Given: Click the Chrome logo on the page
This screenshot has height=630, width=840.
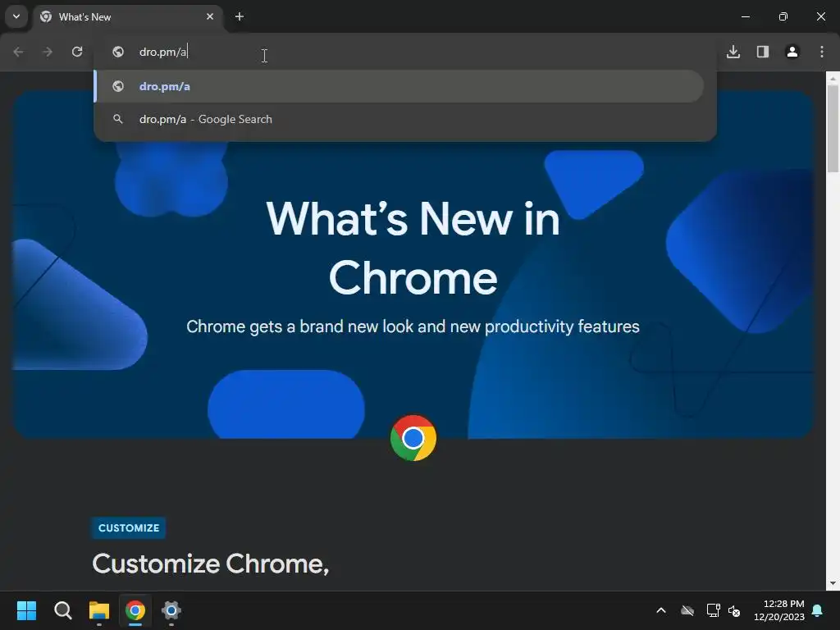Looking at the screenshot, I should 413,438.
